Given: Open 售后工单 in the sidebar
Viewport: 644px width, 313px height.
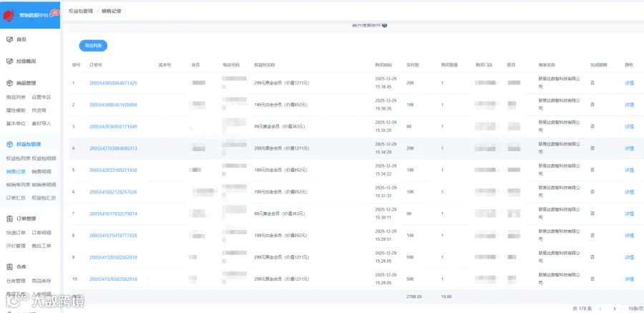Looking at the screenshot, I should (42, 246).
